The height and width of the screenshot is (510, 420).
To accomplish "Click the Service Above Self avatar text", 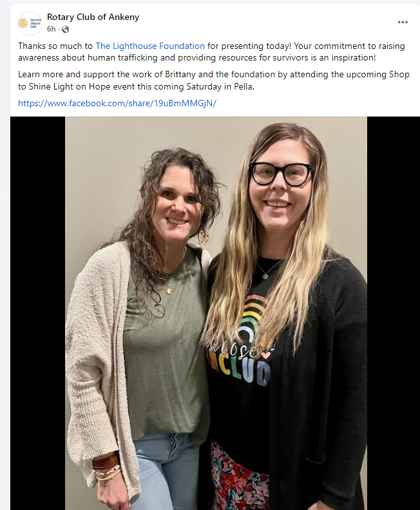I will (x=35, y=23).
